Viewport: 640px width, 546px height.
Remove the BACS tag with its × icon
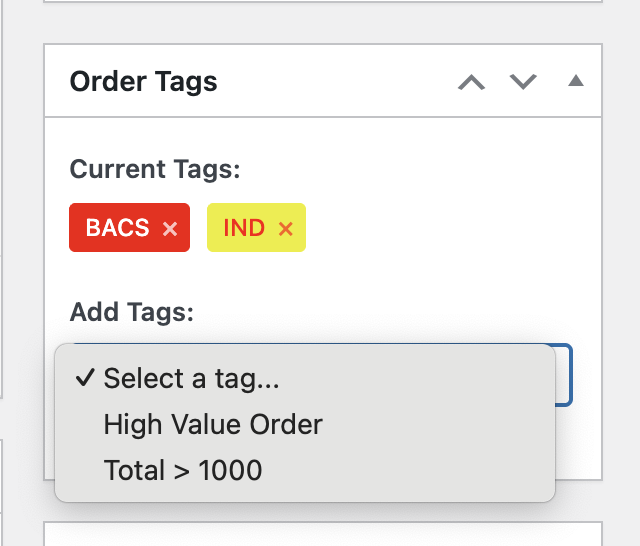pos(170,229)
